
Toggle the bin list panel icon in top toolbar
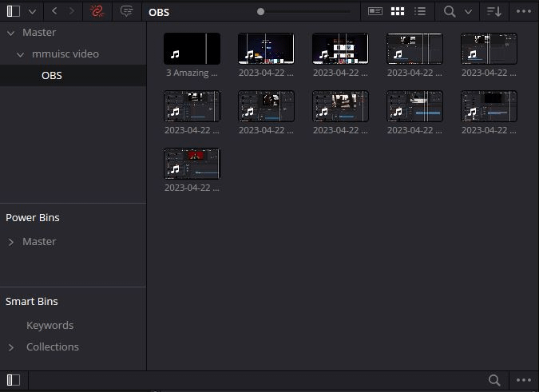13,11
